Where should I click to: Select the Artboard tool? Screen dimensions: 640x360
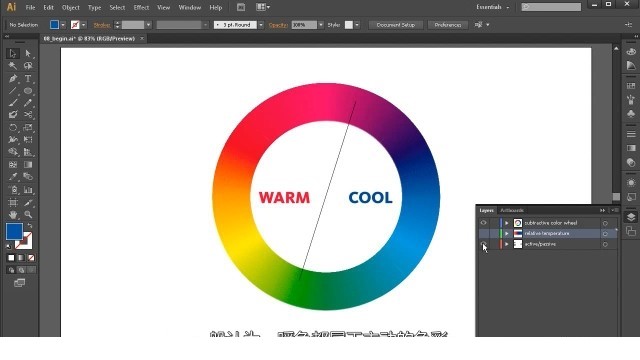(13, 202)
